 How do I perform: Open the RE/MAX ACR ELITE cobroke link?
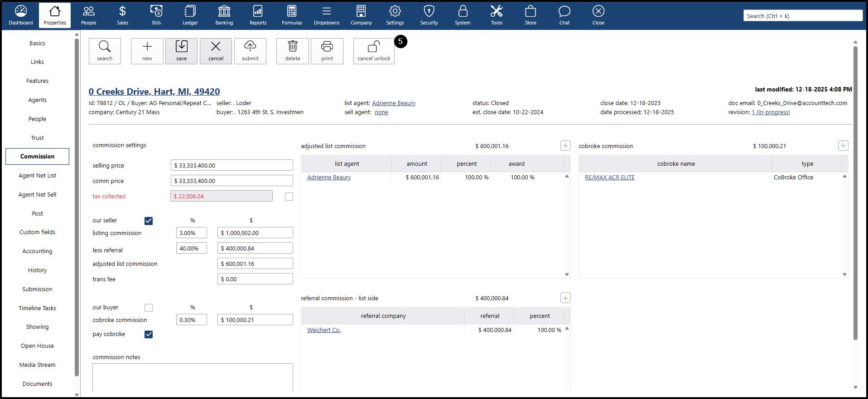click(x=609, y=178)
